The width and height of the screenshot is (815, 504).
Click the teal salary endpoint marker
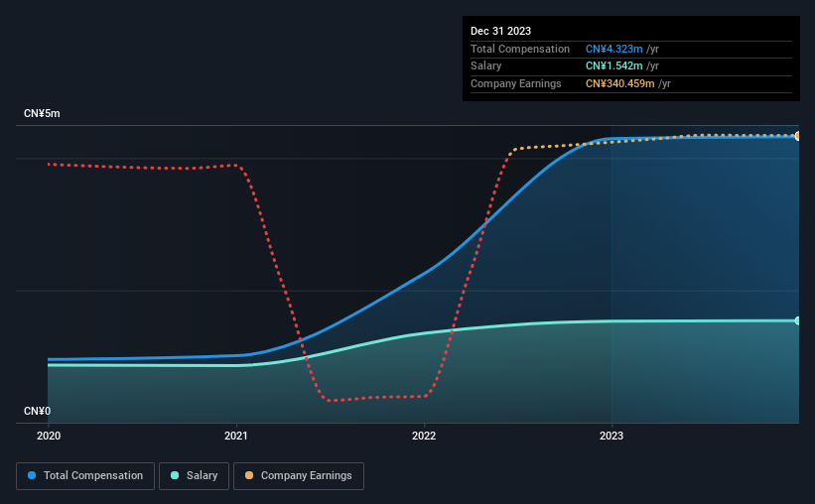[798, 320]
